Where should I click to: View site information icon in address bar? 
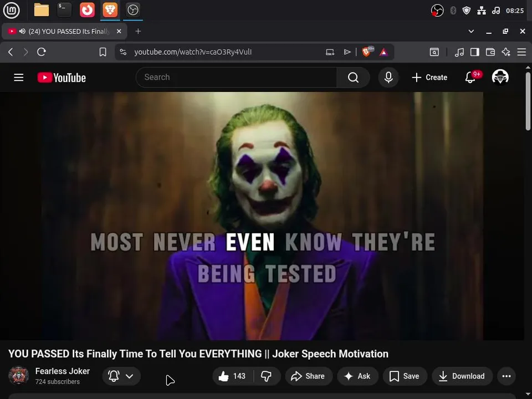pyautogui.click(x=123, y=52)
